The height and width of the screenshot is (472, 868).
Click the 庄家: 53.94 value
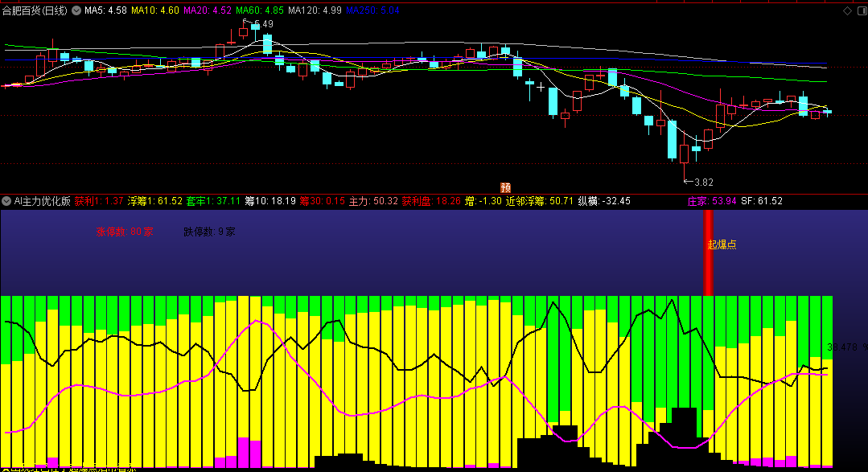click(x=712, y=201)
